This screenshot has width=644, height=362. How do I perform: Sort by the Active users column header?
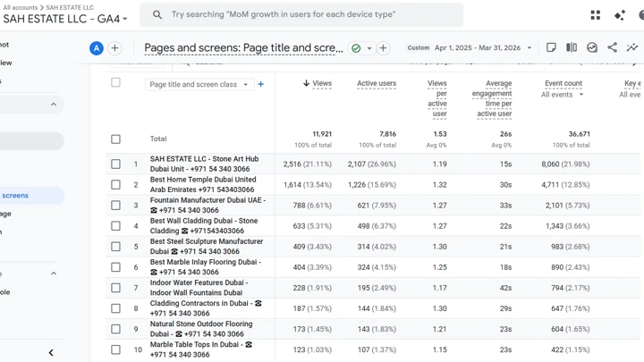coord(377,83)
